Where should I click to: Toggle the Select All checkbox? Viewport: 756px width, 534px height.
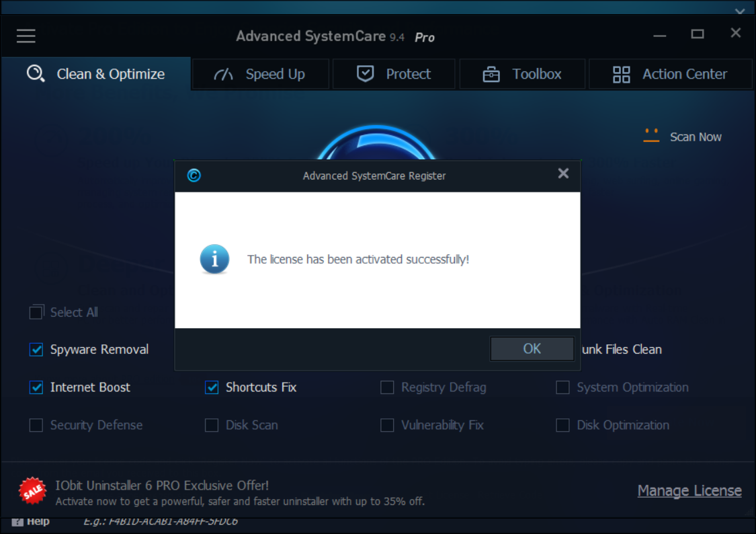point(37,312)
